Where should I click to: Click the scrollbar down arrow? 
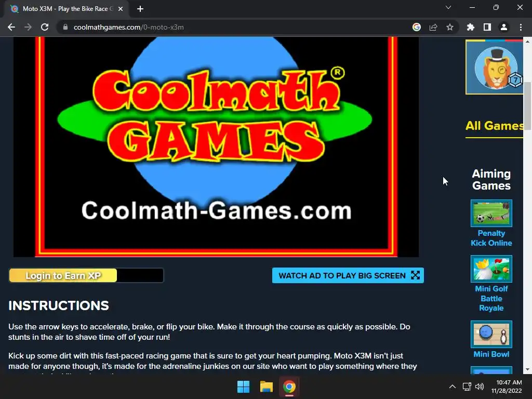tap(527, 369)
